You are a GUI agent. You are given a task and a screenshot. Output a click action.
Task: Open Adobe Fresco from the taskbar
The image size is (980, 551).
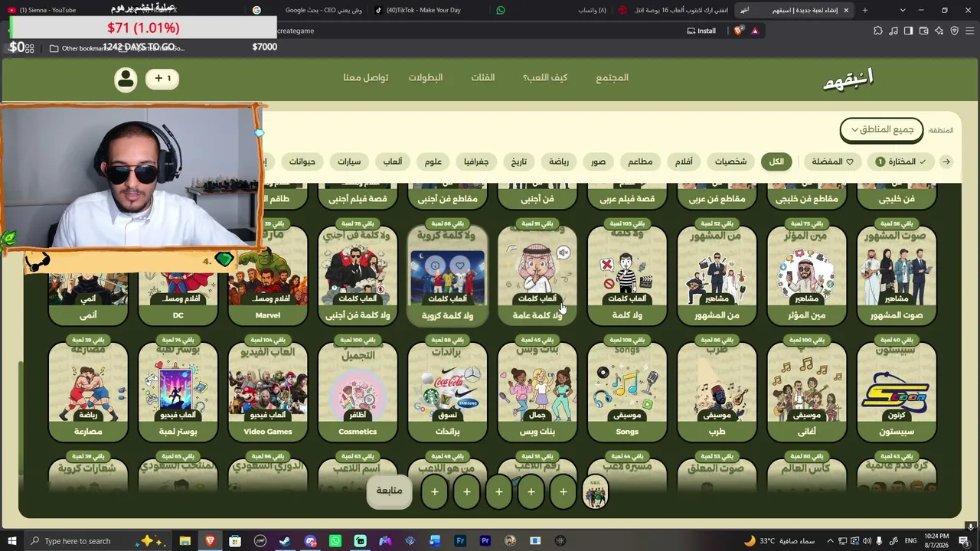pos(460,541)
